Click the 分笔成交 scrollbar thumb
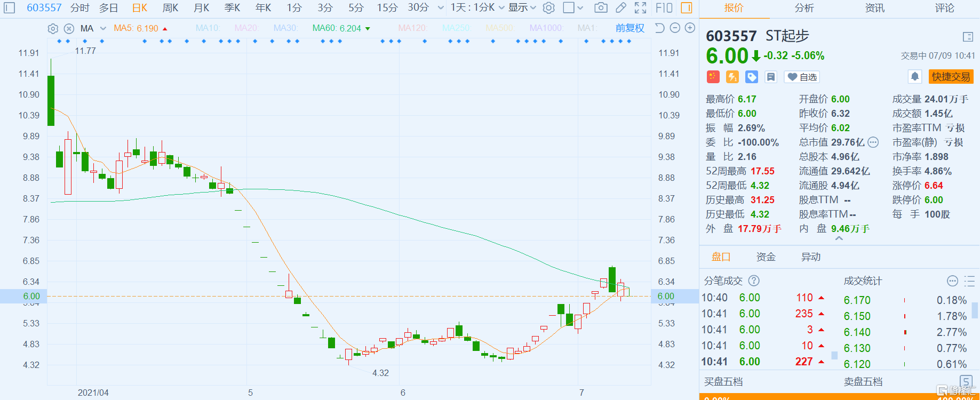 (x=834, y=355)
